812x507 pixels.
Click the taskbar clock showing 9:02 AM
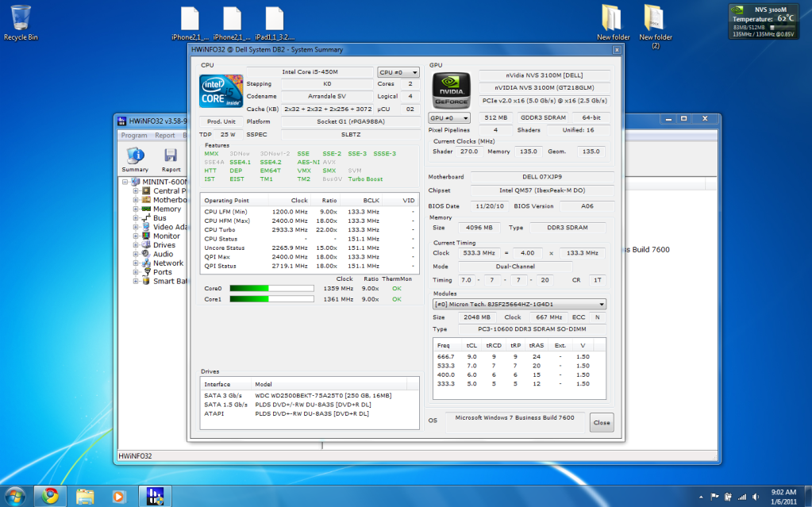click(x=783, y=497)
